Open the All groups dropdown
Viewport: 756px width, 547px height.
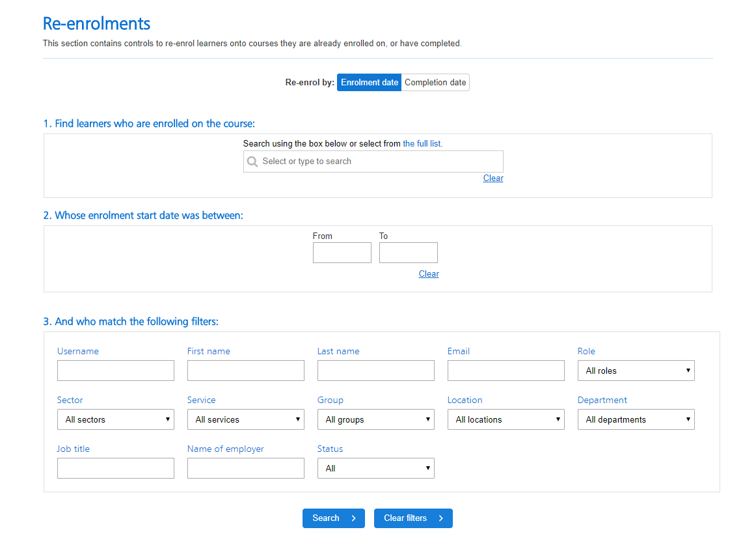tap(376, 419)
